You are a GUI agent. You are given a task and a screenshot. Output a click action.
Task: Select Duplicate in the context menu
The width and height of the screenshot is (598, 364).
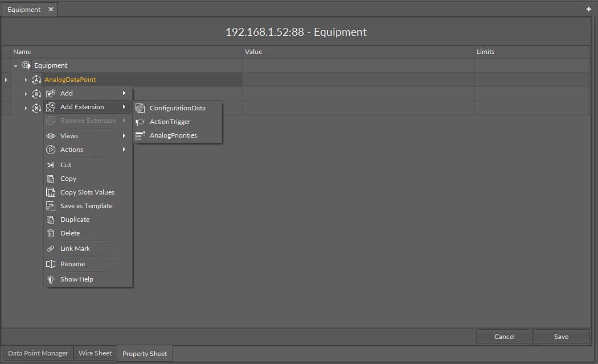point(75,220)
